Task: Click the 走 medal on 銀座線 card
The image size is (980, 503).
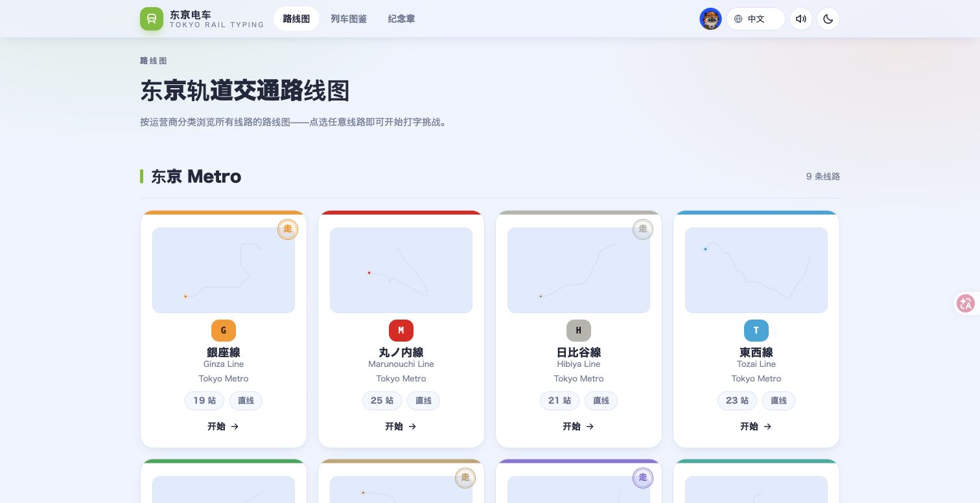Action: [288, 229]
